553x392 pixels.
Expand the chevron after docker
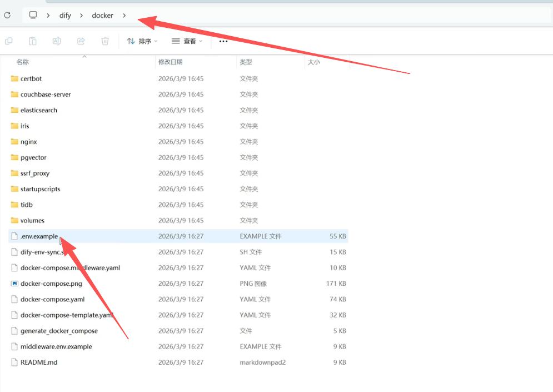tap(124, 16)
